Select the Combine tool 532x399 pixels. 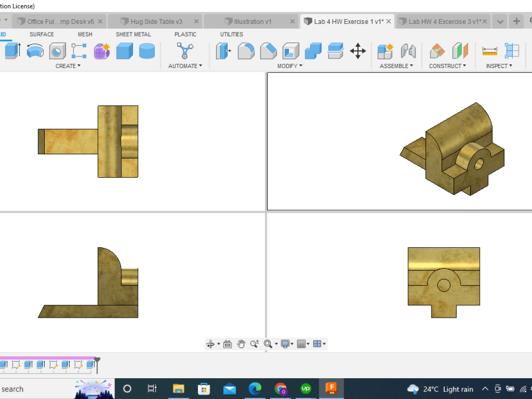[x=313, y=51]
